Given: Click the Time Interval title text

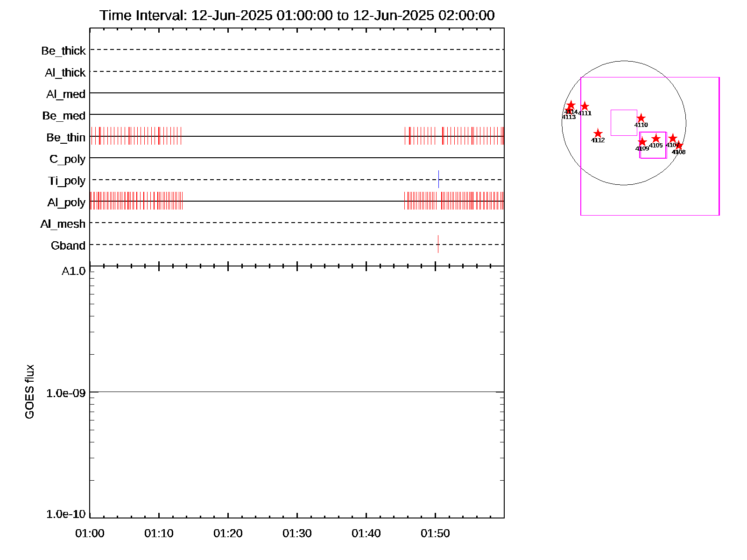Looking at the screenshot, I should (x=297, y=15).
